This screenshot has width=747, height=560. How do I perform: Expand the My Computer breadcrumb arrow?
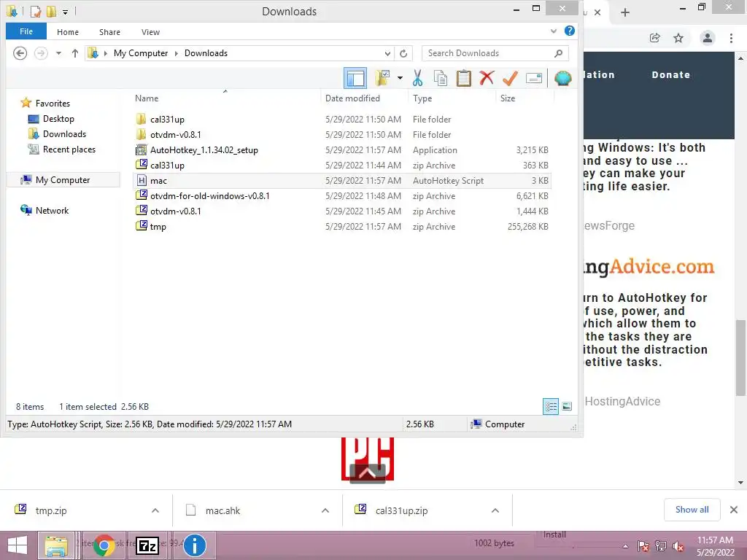click(x=177, y=53)
